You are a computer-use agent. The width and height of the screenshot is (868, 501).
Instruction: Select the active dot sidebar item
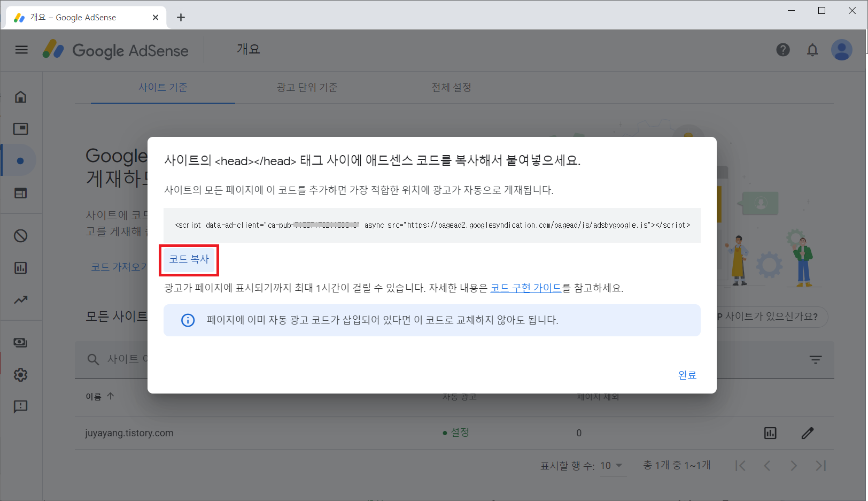click(x=20, y=160)
